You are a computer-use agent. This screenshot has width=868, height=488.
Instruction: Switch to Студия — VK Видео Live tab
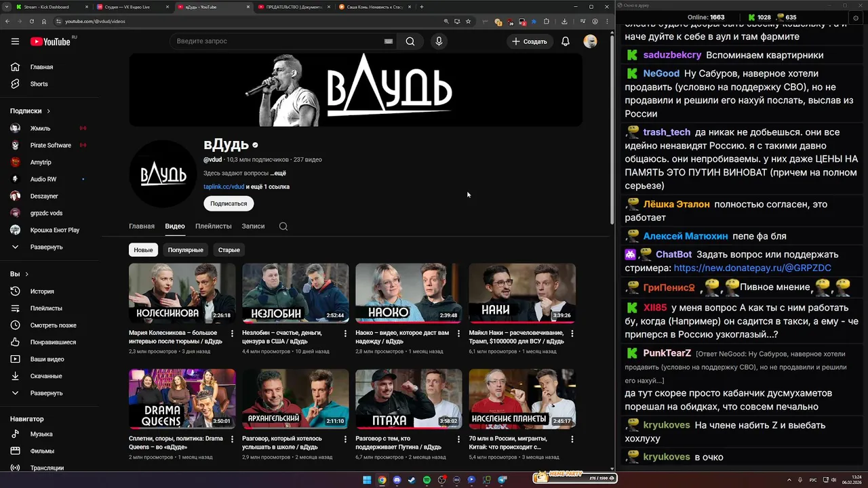tap(132, 7)
